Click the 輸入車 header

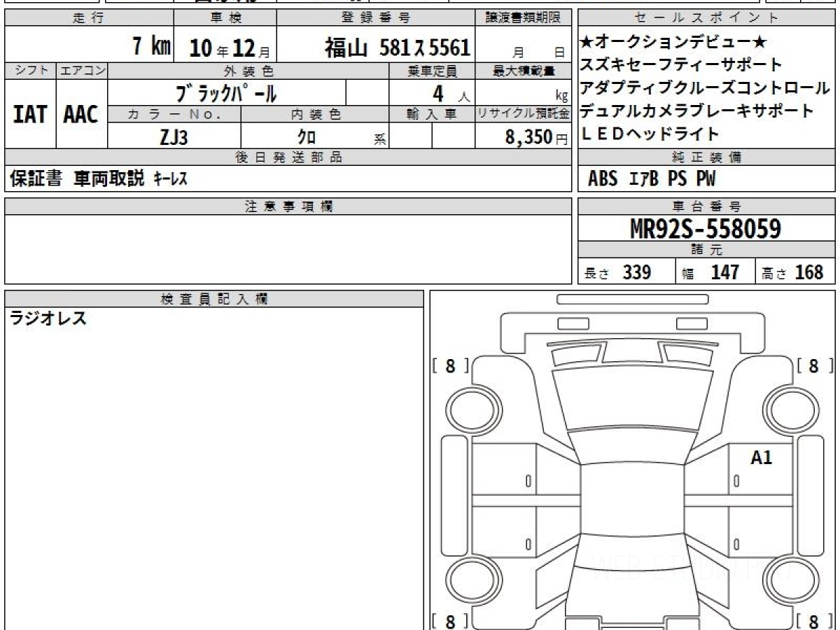[x=432, y=114]
